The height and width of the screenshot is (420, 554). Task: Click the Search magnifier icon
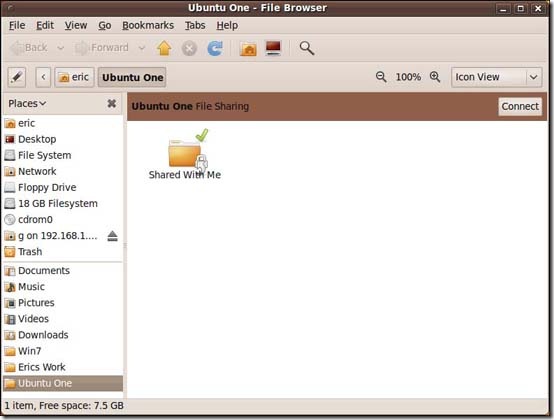point(306,48)
